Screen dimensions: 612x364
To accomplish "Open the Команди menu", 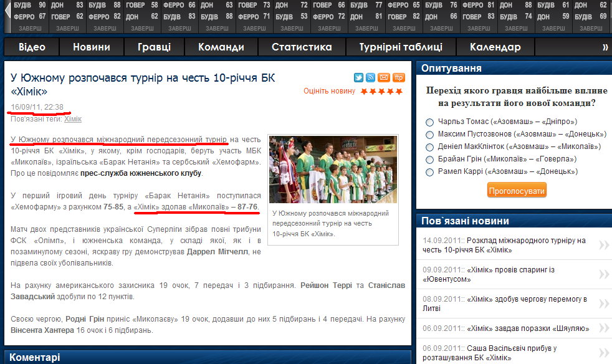I will pyautogui.click(x=221, y=47).
